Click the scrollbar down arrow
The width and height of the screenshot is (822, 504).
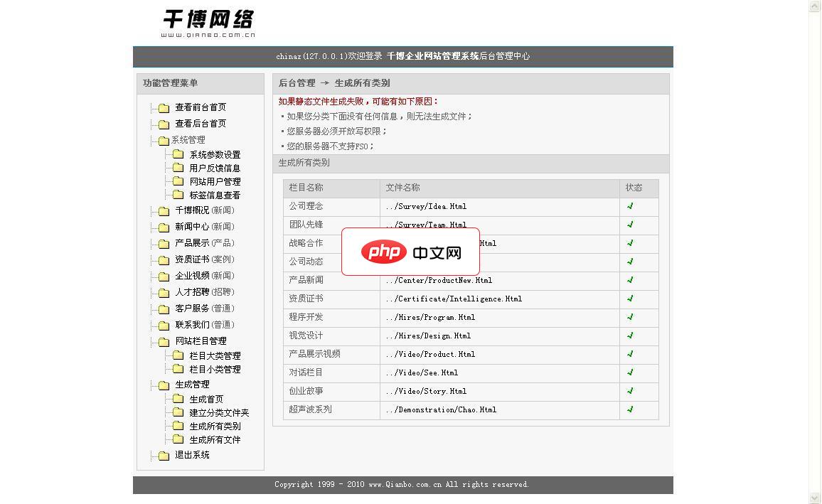tap(815, 498)
